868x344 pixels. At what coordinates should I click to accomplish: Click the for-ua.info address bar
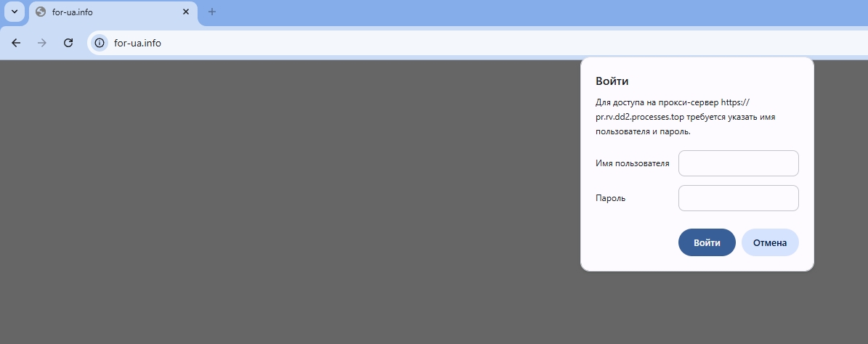(x=476, y=43)
